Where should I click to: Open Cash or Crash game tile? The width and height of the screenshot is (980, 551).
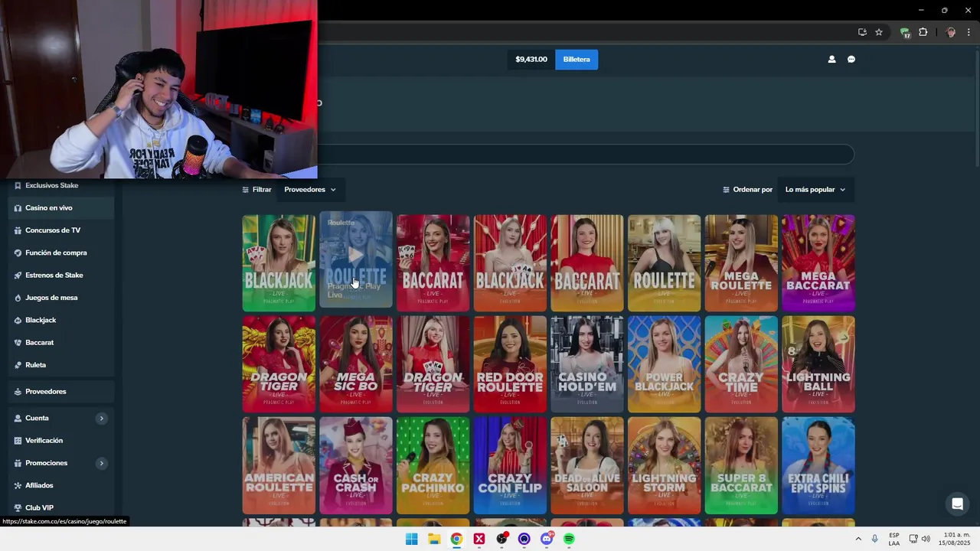[356, 465]
